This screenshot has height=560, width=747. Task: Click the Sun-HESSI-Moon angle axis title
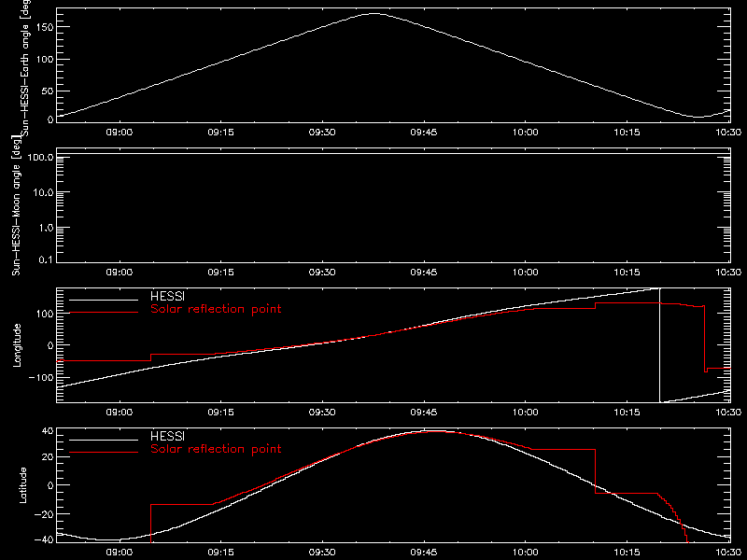pyautogui.click(x=16, y=205)
